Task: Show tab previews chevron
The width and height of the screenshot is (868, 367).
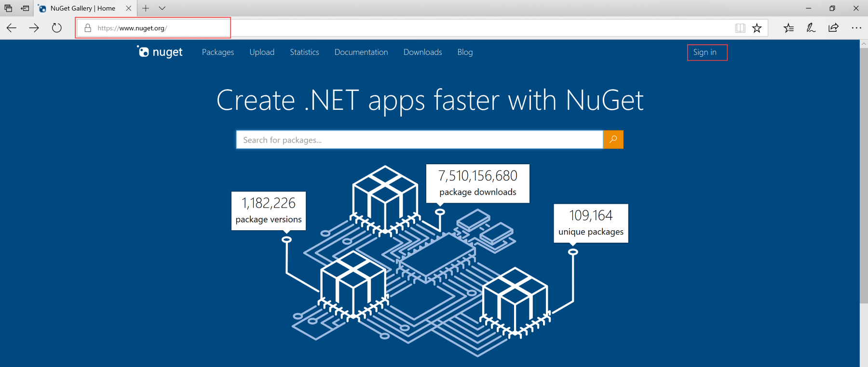Action: (x=162, y=8)
